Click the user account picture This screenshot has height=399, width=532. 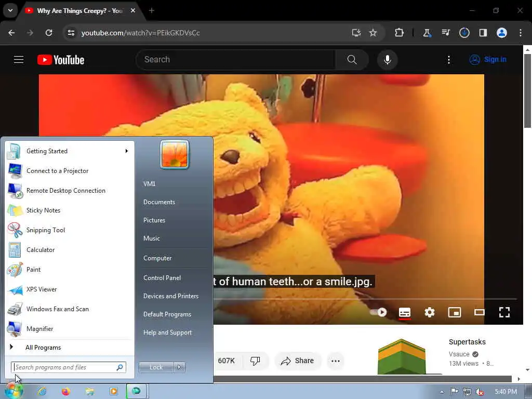tap(175, 154)
